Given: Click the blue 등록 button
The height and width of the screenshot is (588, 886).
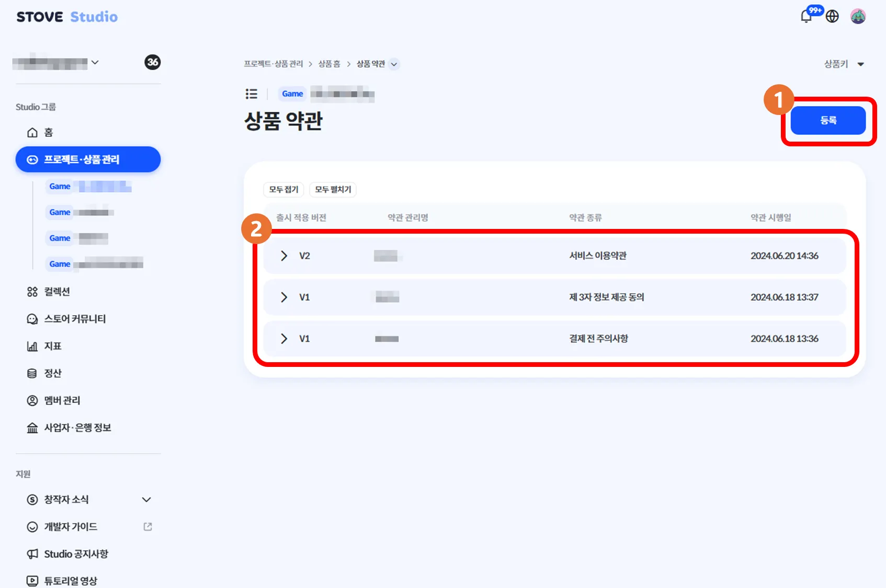Looking at the screenshot, I should click(827, 121).
